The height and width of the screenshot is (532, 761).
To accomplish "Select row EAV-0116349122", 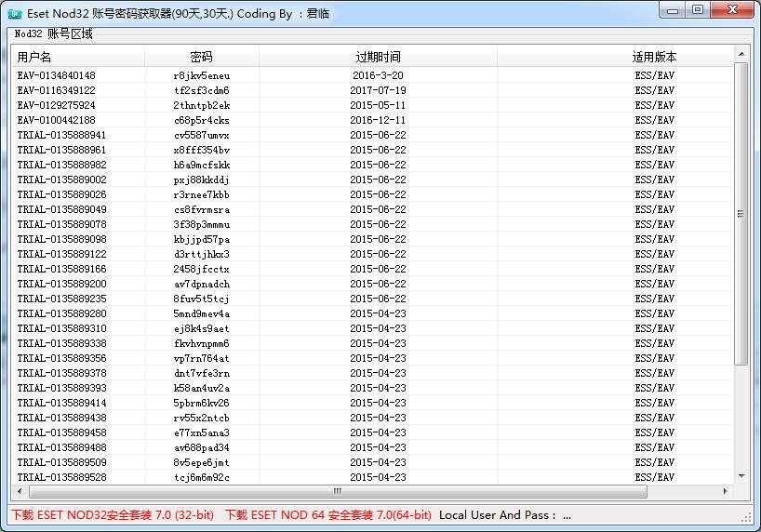I will point(373,90).
